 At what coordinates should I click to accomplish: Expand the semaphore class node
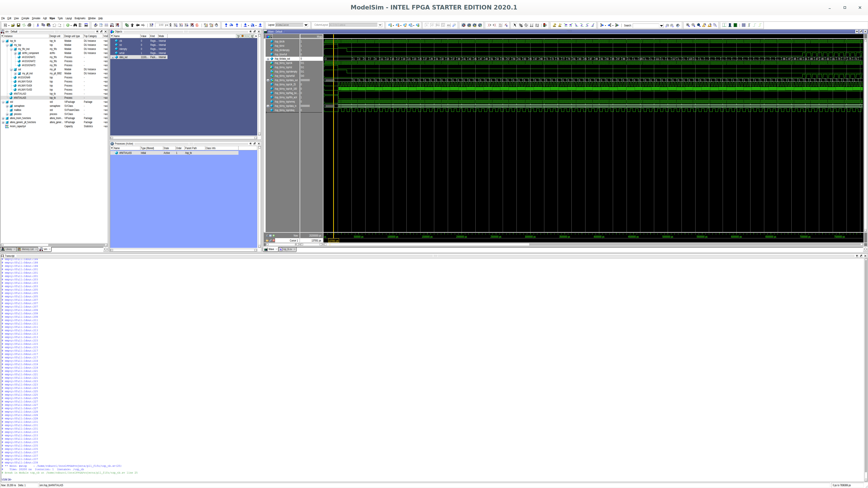coord(7,106)
